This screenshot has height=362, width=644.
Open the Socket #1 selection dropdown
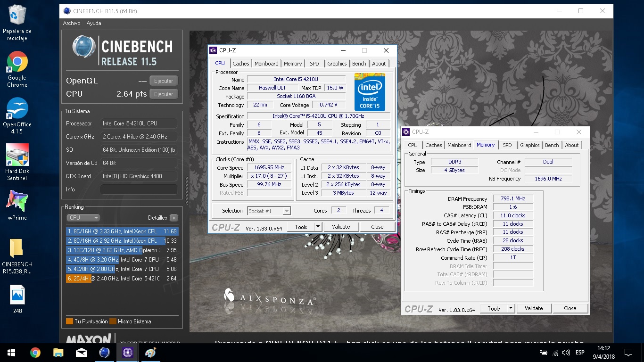coord(269,211)
